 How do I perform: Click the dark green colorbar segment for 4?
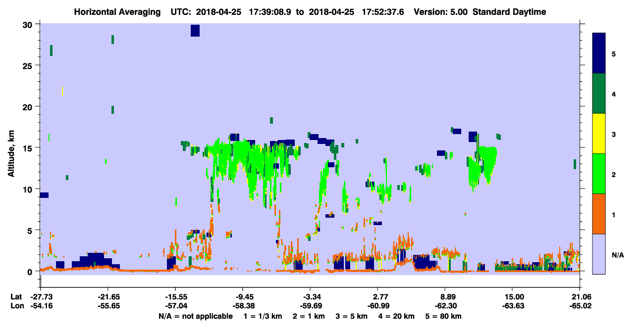pyautogui.click(x=599, y=93)
